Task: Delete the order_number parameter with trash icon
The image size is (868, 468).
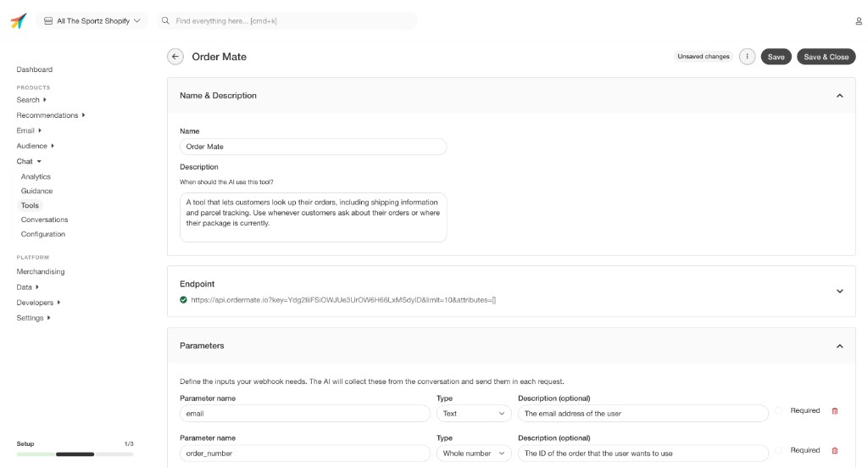Action: click(835, 451)
